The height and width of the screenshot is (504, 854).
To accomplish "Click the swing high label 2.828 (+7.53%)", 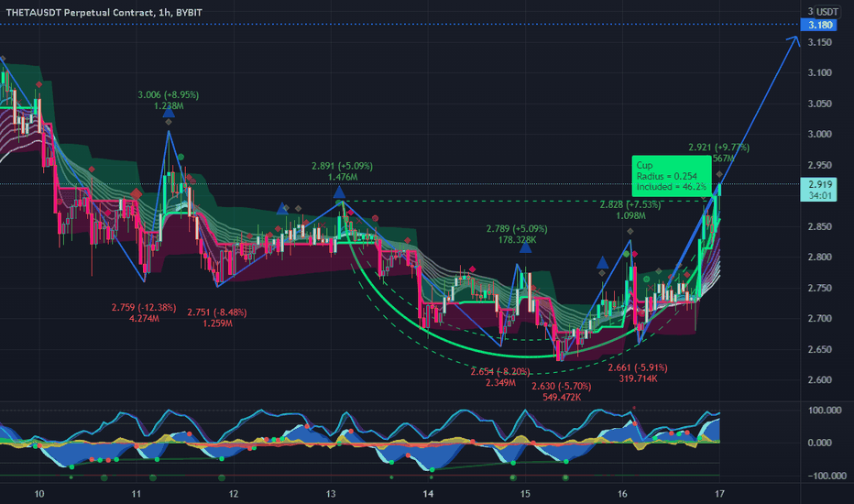I will [x=630, y=205].
